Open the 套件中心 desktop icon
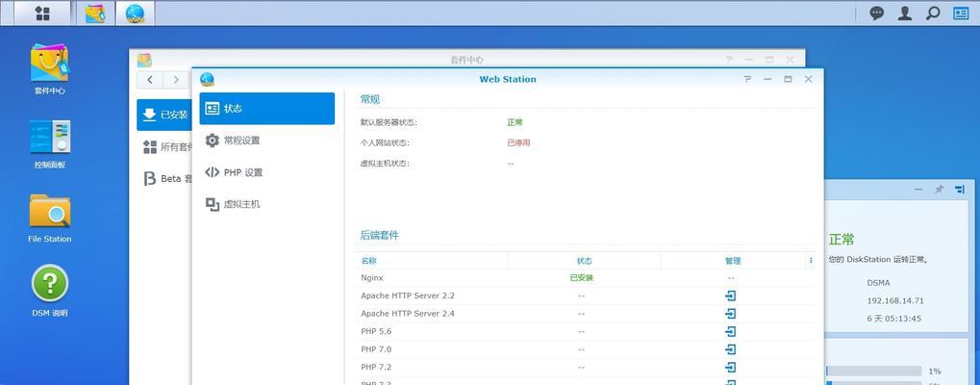The image size is (980, 385). [x=49, y=68]
